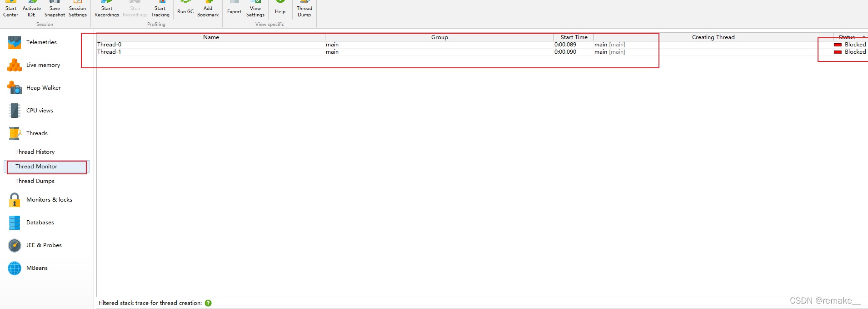Sort by the Name column header
Image resolution: width=868 pixels, height=309 pixels.
[211, 37]
